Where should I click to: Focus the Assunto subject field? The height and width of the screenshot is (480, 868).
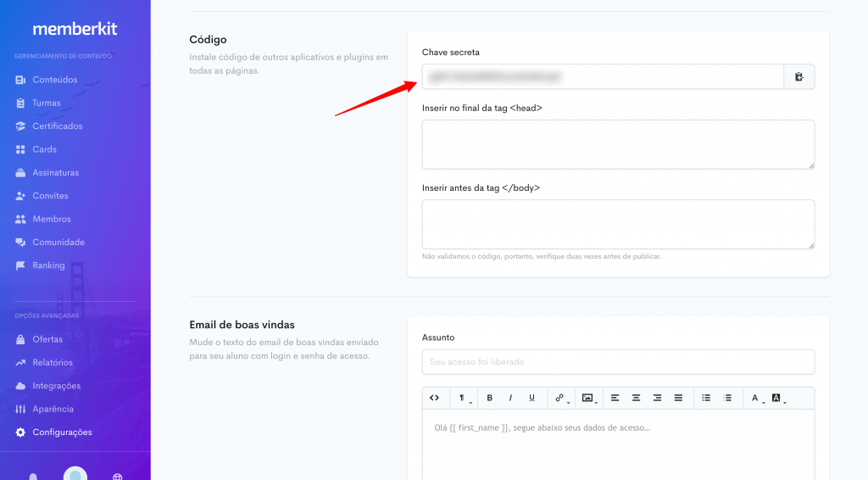point(618,362)
